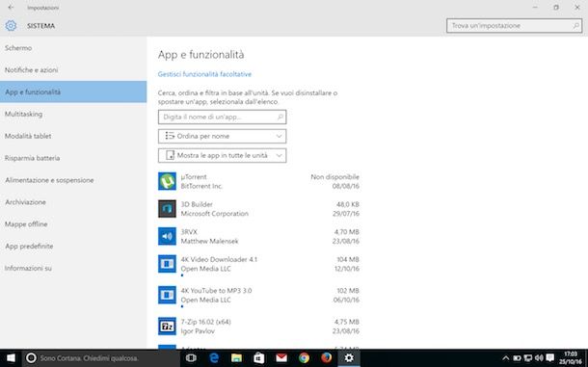
Task: Open the Ordina per nome dropdown
Action: pyautogui.click(x=222, y=136)
